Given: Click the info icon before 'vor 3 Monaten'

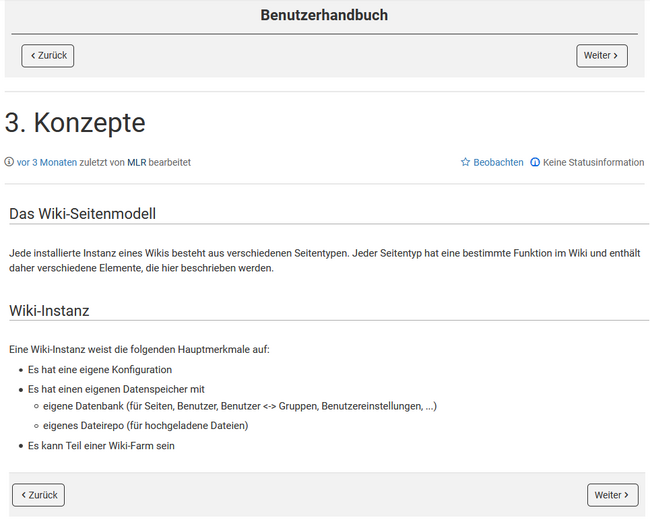Looking at the screenshot, I should (9, 162).
